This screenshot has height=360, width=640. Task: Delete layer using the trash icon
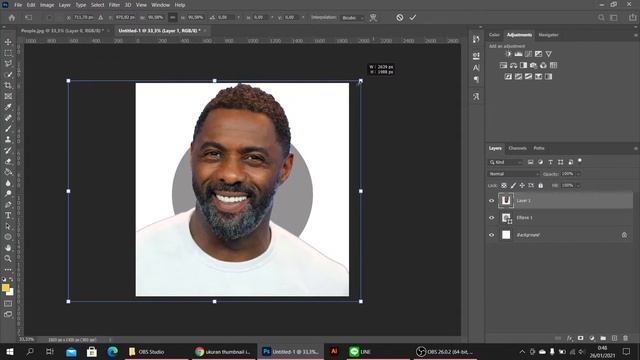(626, 338)
